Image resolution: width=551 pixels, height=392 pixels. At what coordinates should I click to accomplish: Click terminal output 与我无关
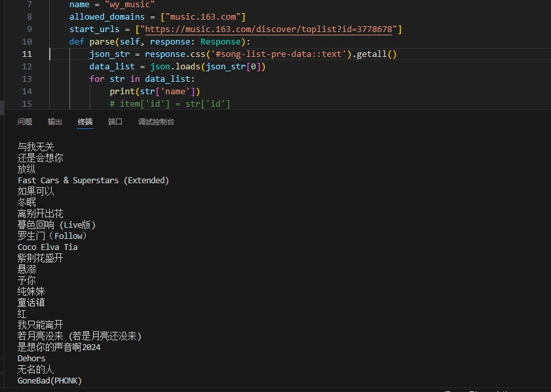point(35,147)
